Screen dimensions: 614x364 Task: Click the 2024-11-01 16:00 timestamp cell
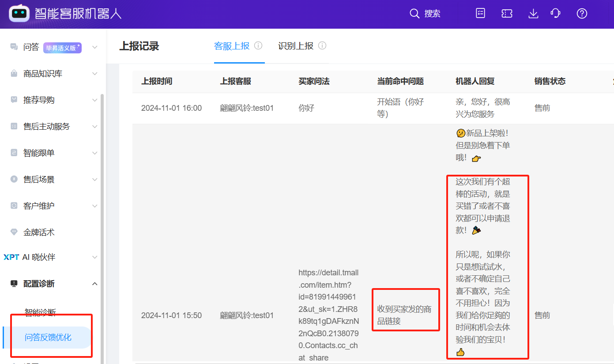click(171, 108)
